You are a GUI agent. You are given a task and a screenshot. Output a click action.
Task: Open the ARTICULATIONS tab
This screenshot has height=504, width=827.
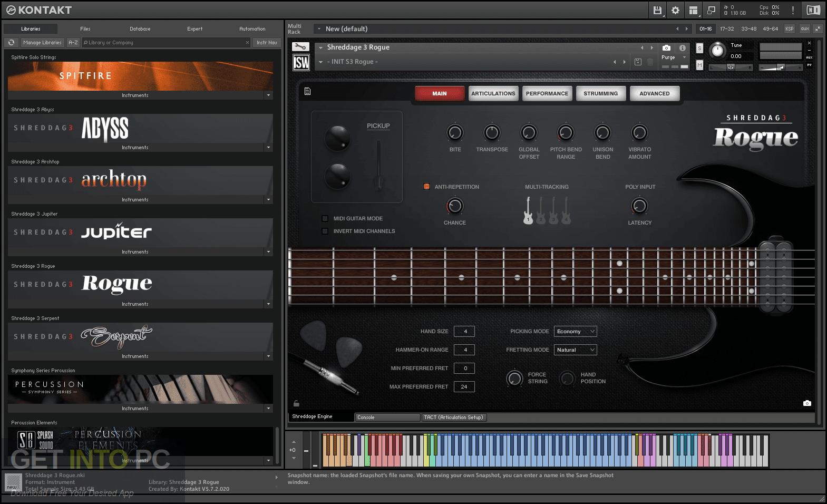coord(493,93)
